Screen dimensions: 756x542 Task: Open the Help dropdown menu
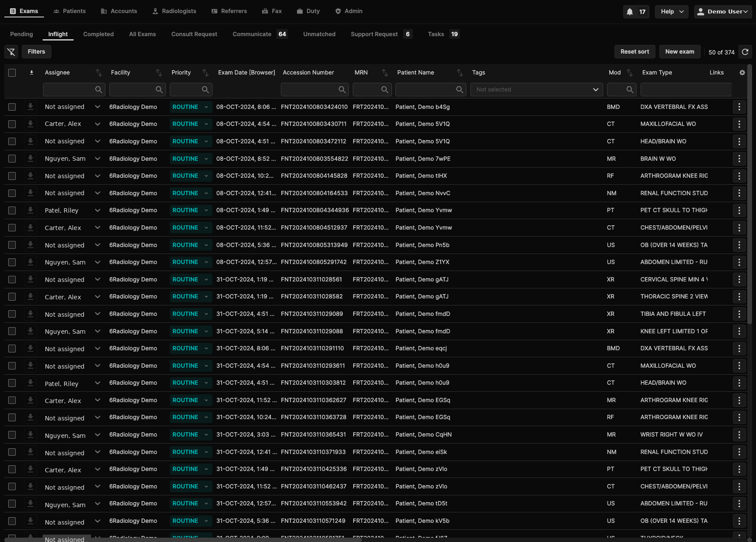pos(672,12)
